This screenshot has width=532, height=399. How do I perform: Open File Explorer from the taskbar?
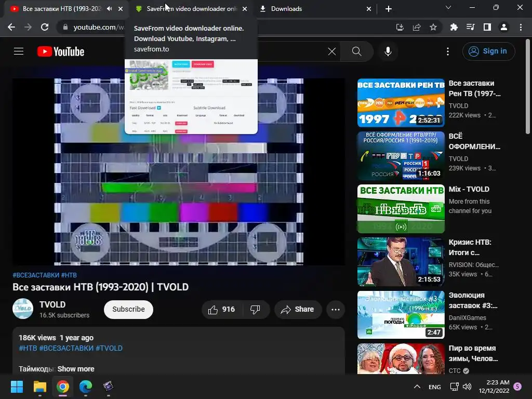coord(39,387)
